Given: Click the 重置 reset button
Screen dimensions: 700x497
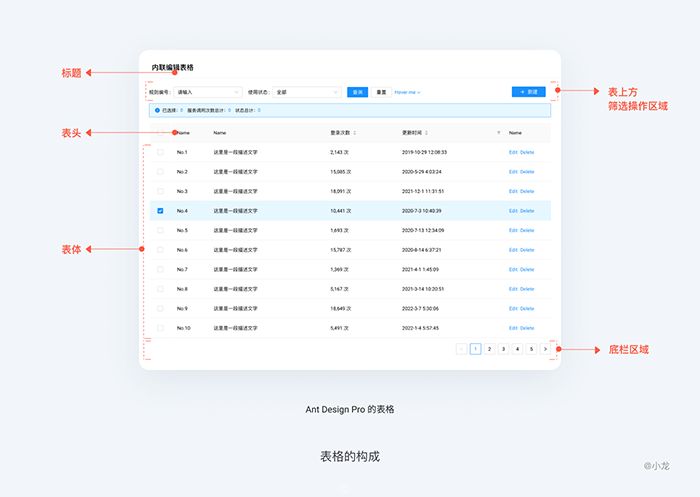Looking at the screenshot, I should (381, 92).
